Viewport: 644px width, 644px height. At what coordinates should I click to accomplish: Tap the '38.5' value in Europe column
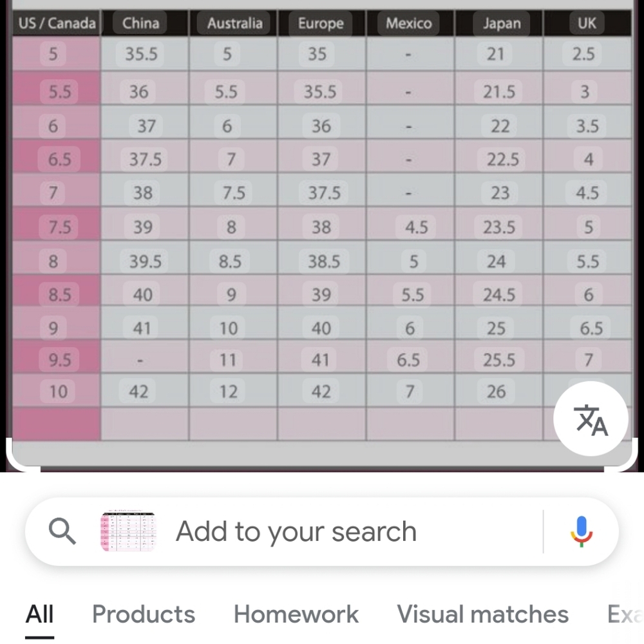[323, 261]
